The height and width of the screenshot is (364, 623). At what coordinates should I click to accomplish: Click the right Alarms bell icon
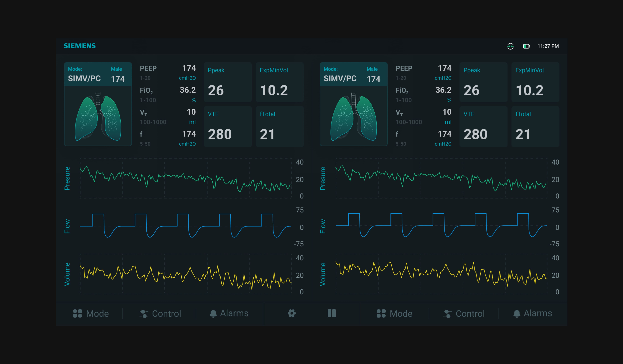click(x=517, y=314)
